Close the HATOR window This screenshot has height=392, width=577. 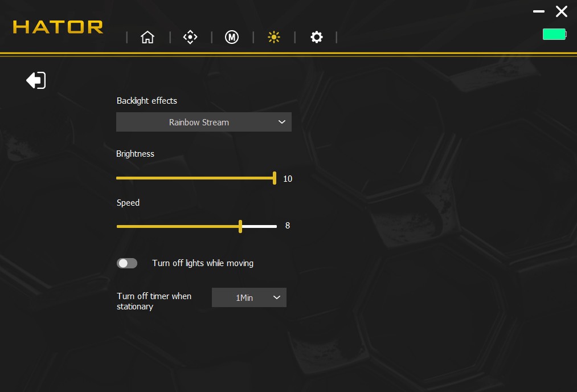(562, 11)
